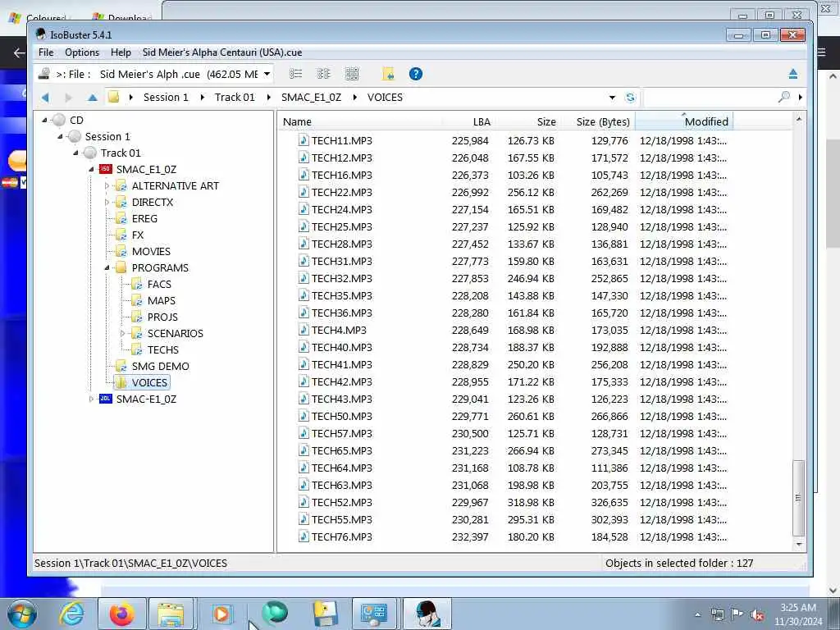
Task: Click the IsoBuster taskbar icon
Action: click(427, 614)
